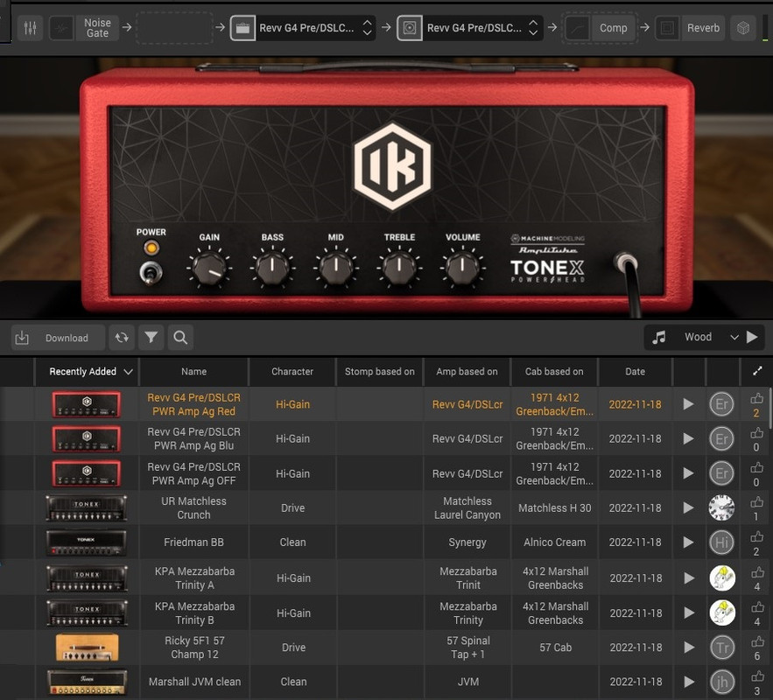Select KPA Mezzabarba Trinity B name
Viewport: 773px width, 700px height.
[194, 612]
